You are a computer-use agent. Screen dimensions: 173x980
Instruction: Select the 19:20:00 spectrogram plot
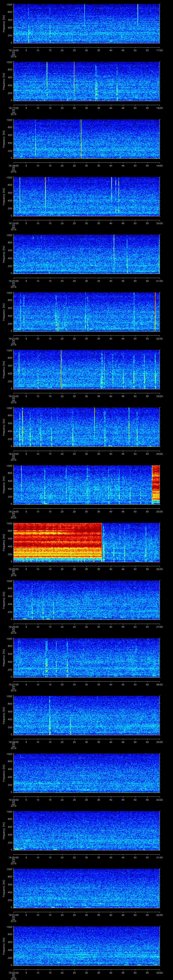tap(87, 254)
